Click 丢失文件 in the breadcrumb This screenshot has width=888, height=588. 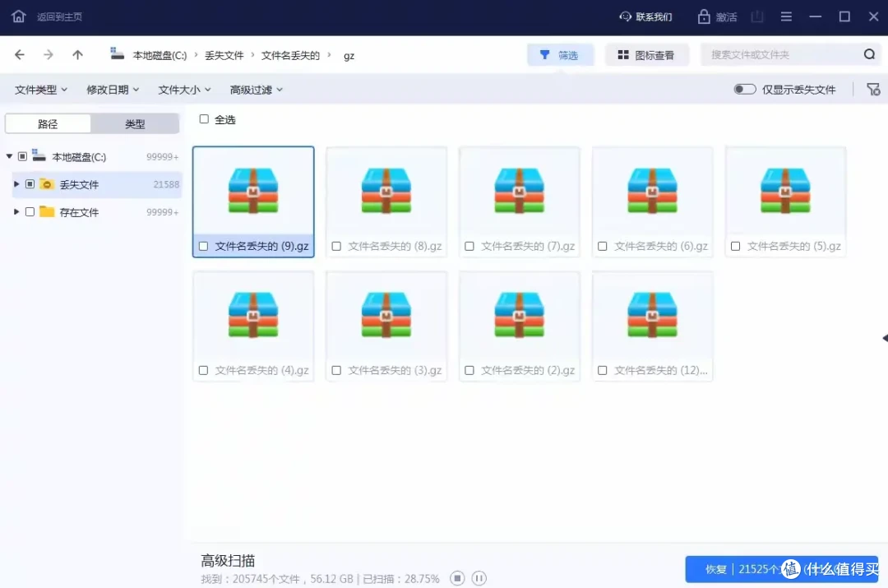[224, 55]
